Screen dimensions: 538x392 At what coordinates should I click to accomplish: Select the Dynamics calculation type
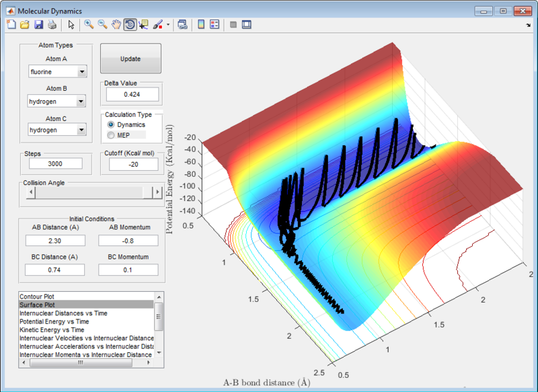click(x=112, y=125)
